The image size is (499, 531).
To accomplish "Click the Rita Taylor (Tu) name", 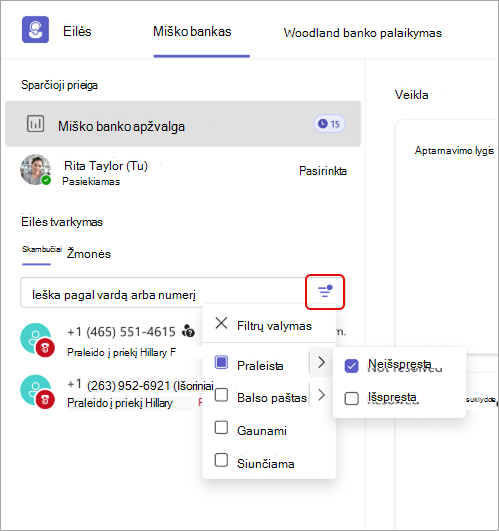I will point(106,166).
